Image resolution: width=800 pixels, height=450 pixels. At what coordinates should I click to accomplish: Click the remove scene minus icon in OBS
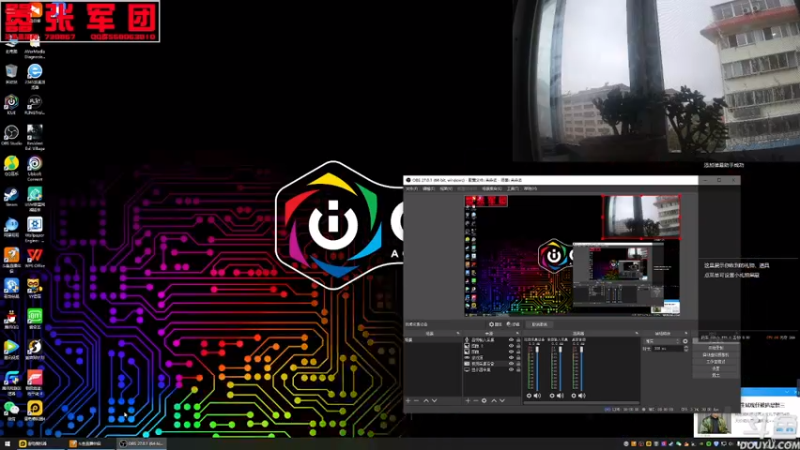pyautogui.click(x=416, y=401)
